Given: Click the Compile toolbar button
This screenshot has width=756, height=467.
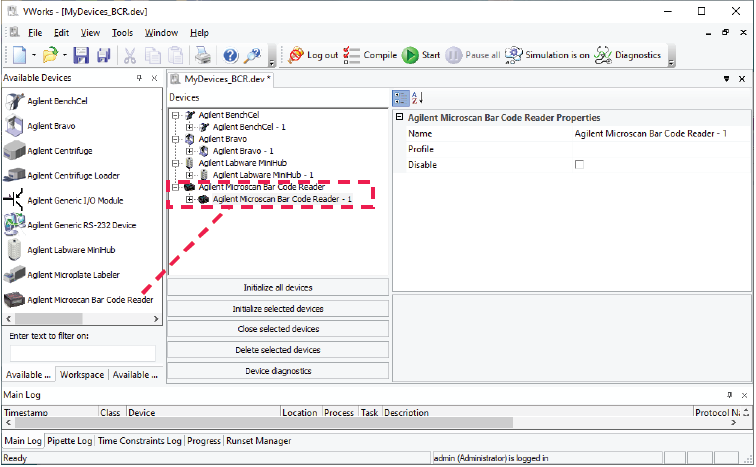Looking at the screenshot, I should 370,55.
